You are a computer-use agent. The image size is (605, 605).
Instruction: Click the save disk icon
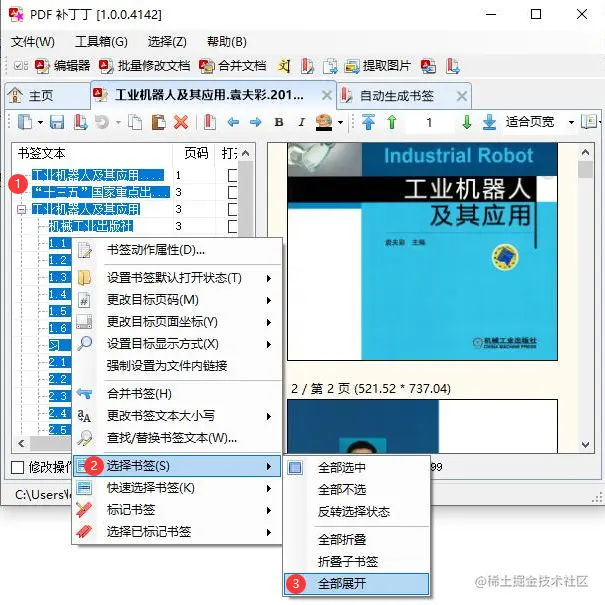[x=57, y=122]
